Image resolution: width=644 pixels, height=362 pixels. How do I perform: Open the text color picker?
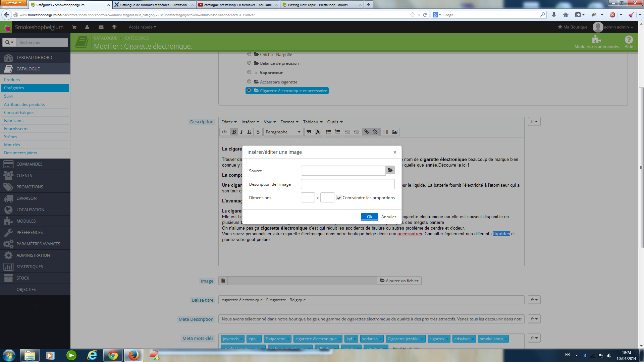[318, 132]
